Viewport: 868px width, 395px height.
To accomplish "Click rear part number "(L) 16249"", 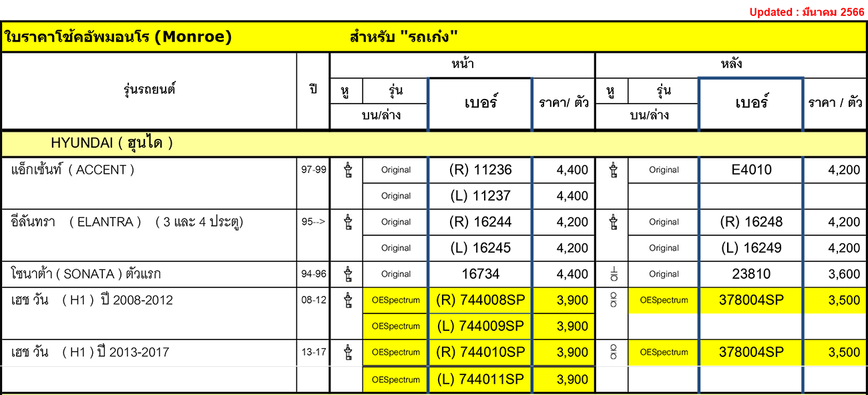I will click(751, 248).
